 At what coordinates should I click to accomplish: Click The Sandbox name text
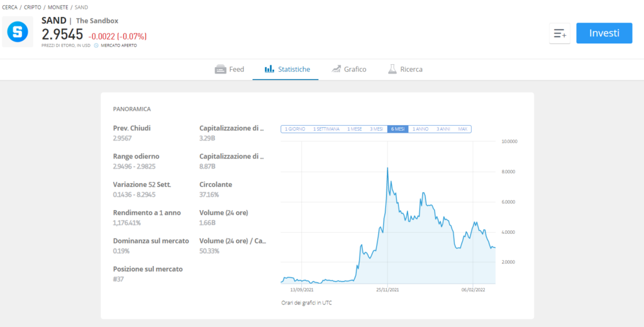(x=97, y=21)
